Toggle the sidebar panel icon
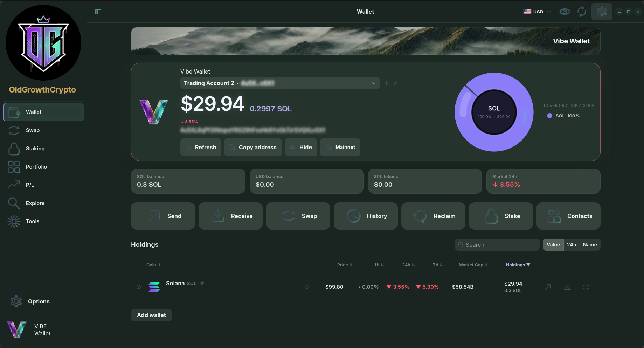644x348 pixels. 98,12
